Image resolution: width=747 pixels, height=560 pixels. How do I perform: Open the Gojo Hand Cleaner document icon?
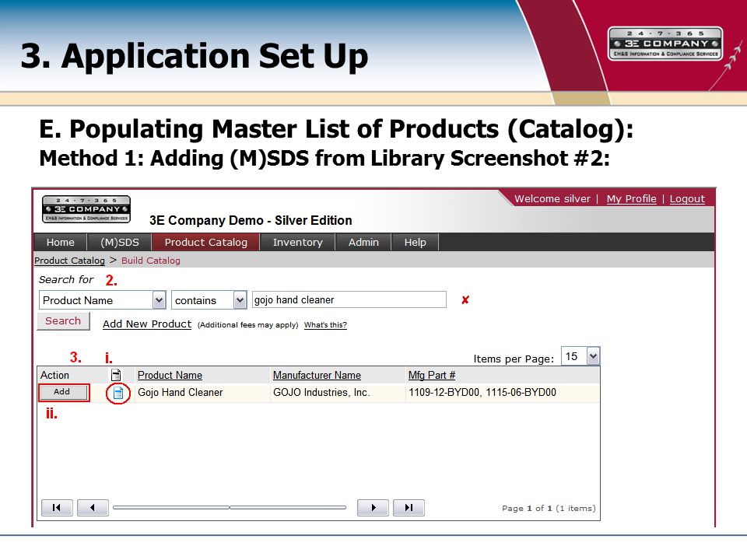pyautogui.click(x=118, y=394)
